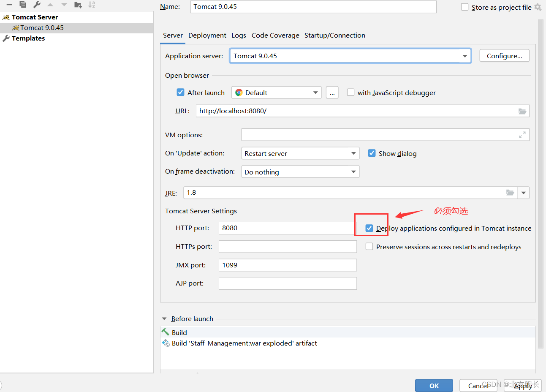Enable Preserve sessions across restarts and redeploys
546x392 pixels.
coord(369,247)
